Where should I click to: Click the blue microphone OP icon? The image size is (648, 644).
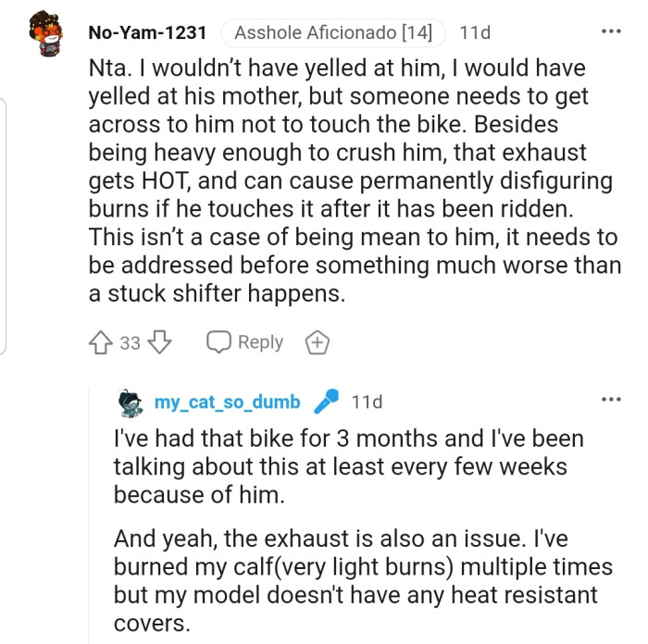pos(326,402)
